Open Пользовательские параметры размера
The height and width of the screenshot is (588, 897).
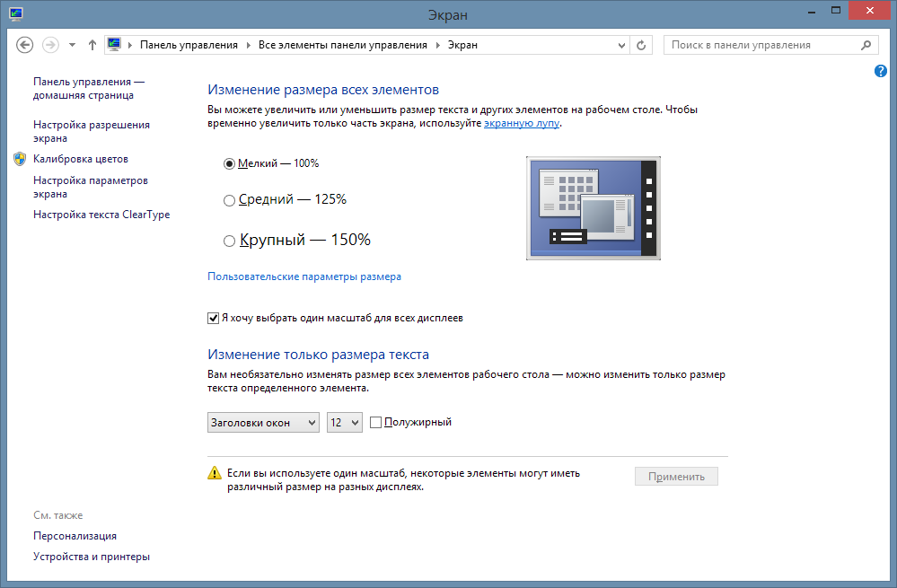coord(304,276)
